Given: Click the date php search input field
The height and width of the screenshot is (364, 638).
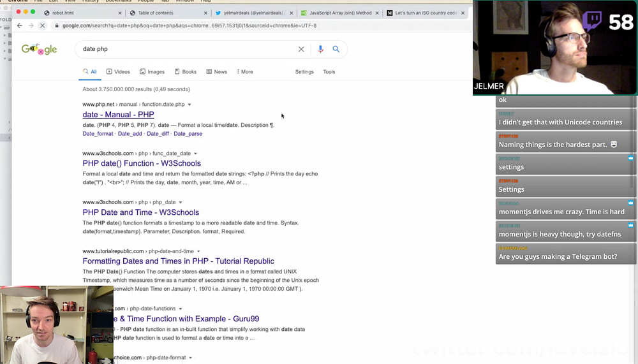Looking at the screenshot, I should pos(187,49).
